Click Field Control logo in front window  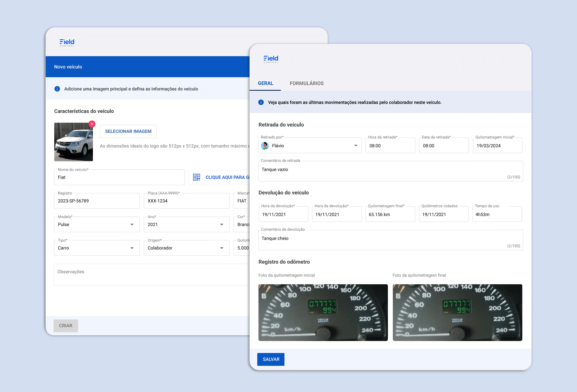271,59
